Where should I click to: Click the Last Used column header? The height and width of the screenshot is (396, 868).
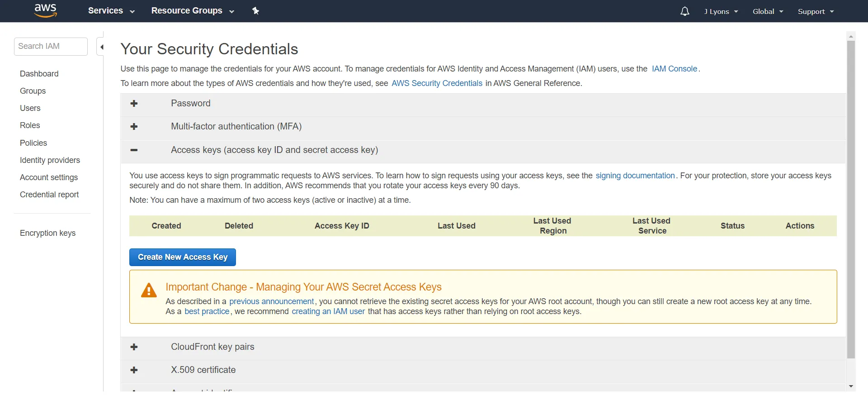[457, 226]
